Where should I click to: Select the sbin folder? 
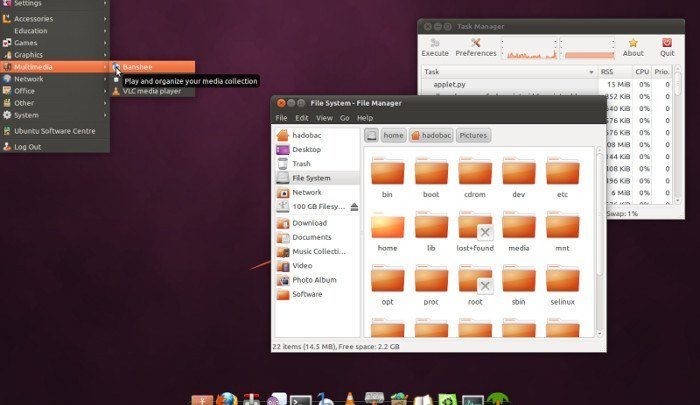518,284
